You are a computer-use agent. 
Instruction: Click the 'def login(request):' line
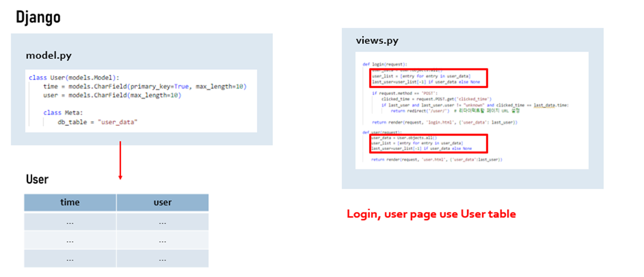pos(385,64)
